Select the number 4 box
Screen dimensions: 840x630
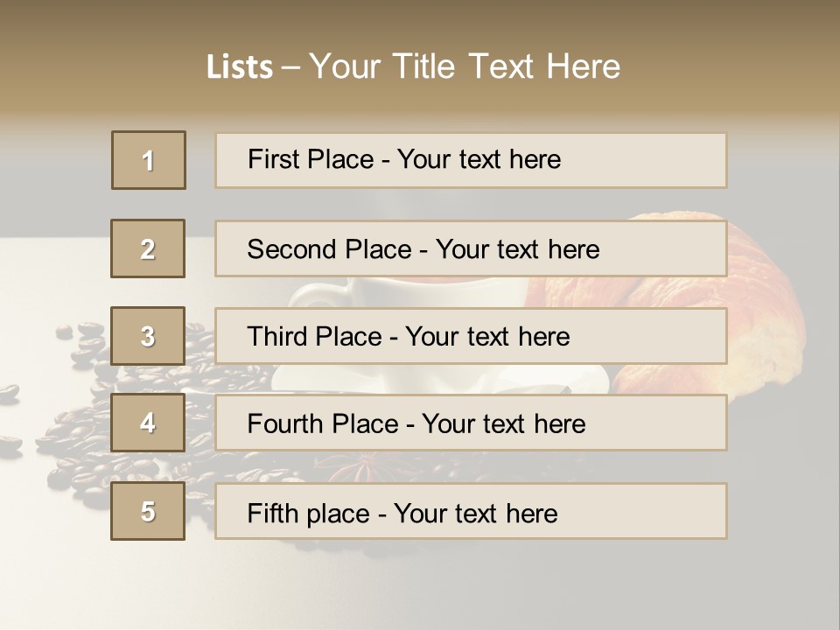148,423
